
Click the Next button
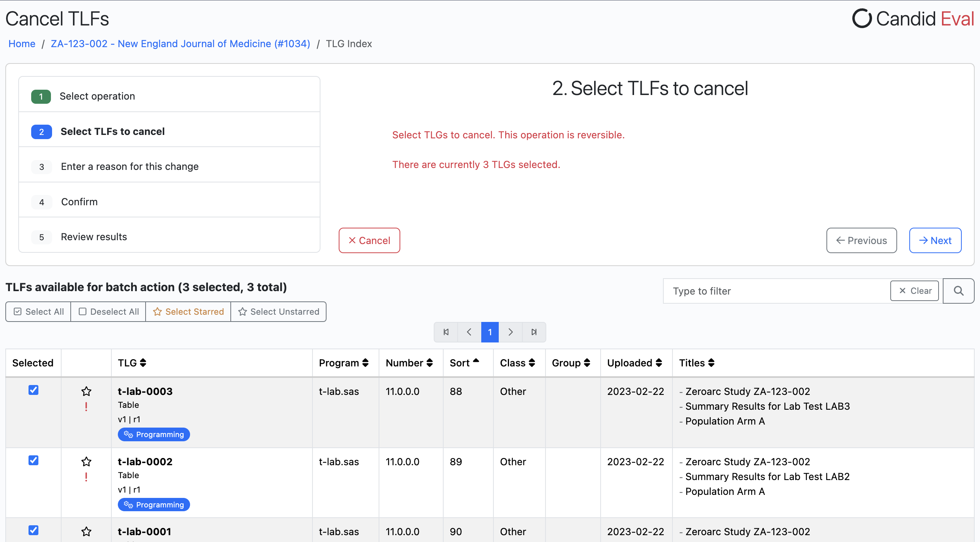(935, 240)
